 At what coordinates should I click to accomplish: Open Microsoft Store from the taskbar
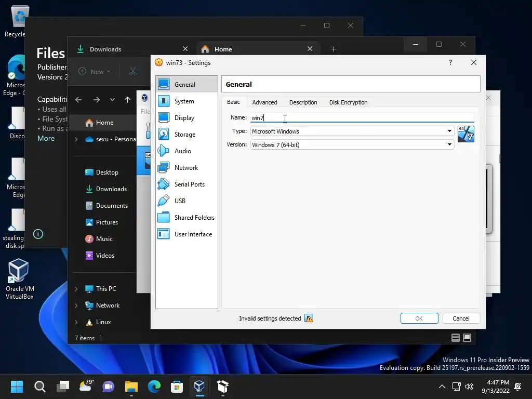pyautogui.click(x=177, y=387)
